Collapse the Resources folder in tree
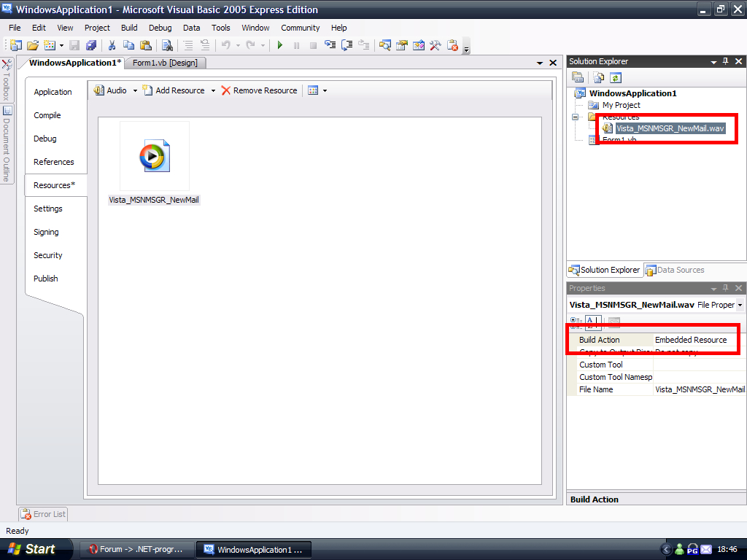This screenshot has width=747, height=560. (575, 117)
